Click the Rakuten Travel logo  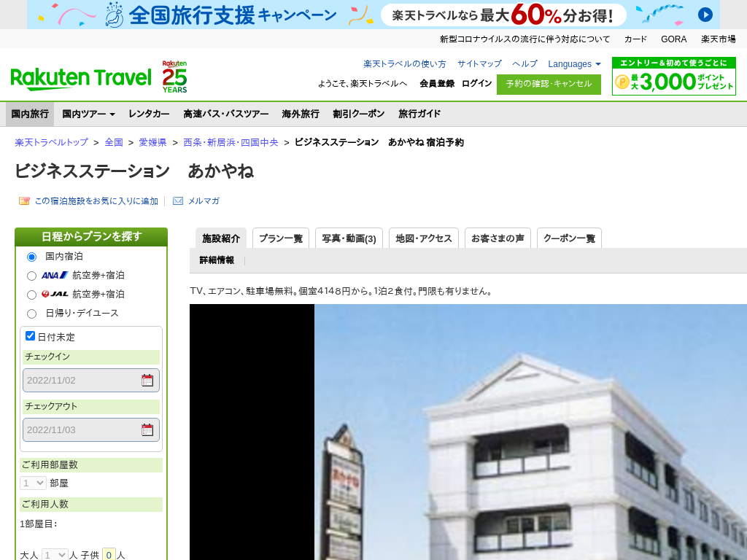click(80, 77)
